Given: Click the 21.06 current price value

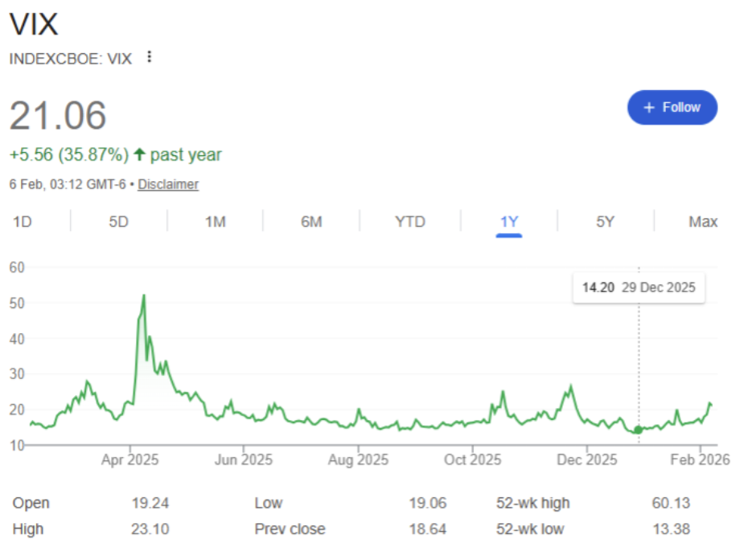Looking at the screenshot, I should coord(58,116).
